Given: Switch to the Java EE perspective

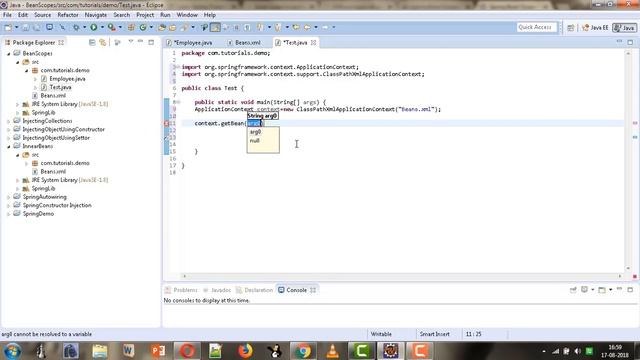Looking at the screenshot, I should pyautogui.click(x=595, y=27).
